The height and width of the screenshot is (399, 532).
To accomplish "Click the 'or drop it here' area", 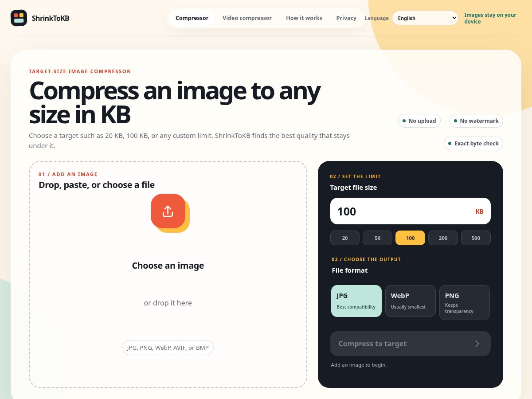I will 168,303.
